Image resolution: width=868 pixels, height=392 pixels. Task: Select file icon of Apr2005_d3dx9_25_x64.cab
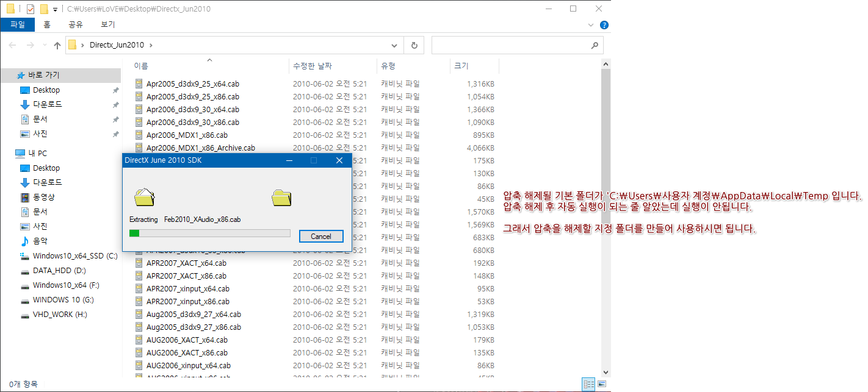pyautogui.click(x=139, y=84)
